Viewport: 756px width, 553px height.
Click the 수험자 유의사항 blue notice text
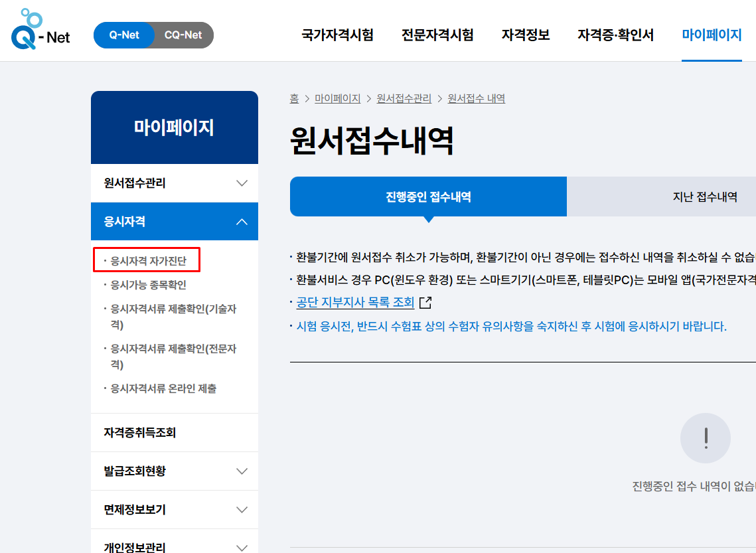coord(511,327)
